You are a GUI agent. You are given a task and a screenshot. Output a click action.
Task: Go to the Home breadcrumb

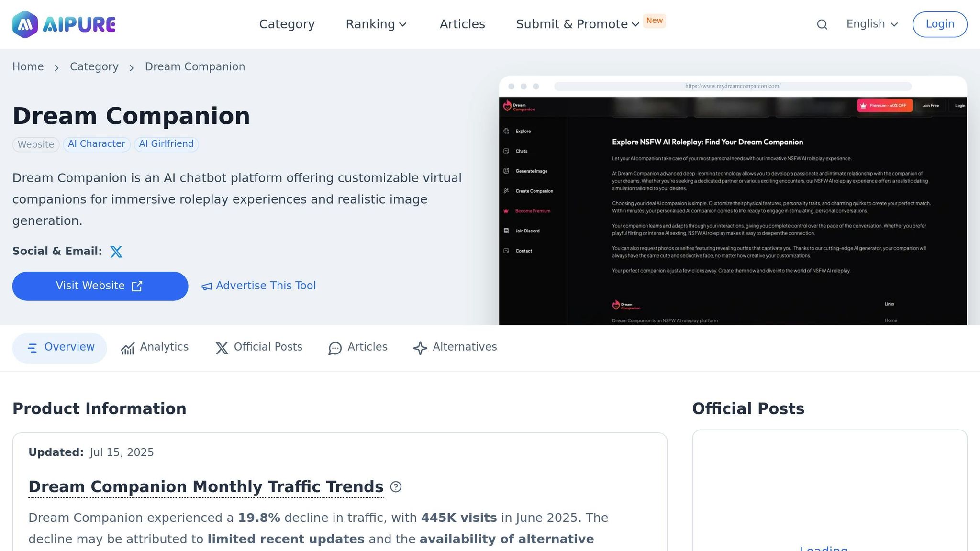[28, 67]
